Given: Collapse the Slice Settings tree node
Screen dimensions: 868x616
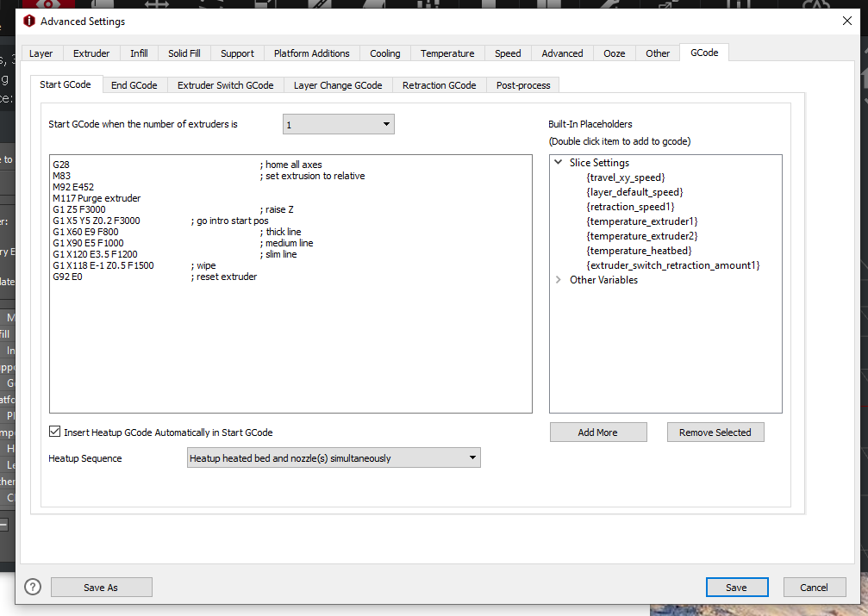Looking at the screenshot, I should [558, 162].
